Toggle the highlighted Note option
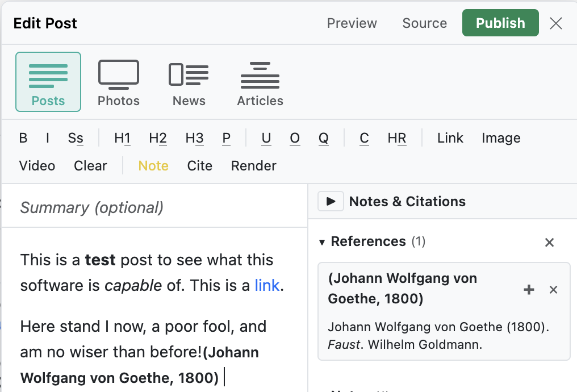 [x=153, y=166]
